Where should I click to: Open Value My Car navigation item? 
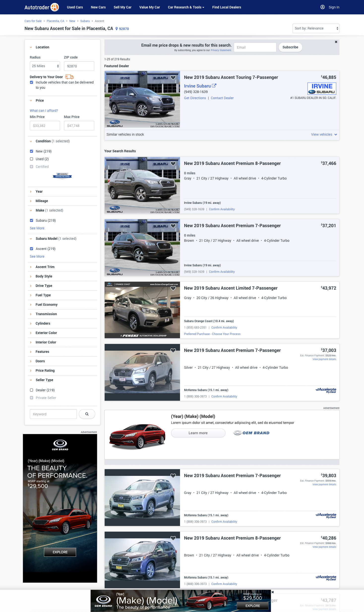150,7
